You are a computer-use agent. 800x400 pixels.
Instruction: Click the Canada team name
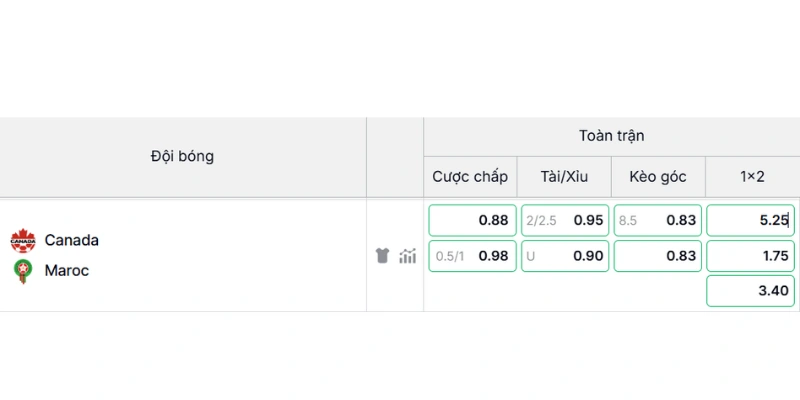(x=71, y=240)
